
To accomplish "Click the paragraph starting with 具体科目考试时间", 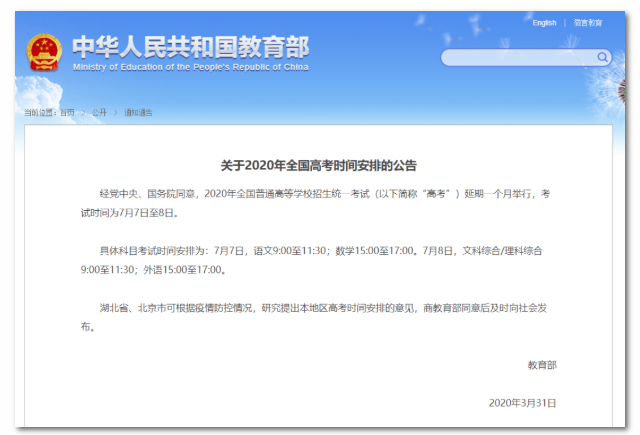I will [318, 259].
